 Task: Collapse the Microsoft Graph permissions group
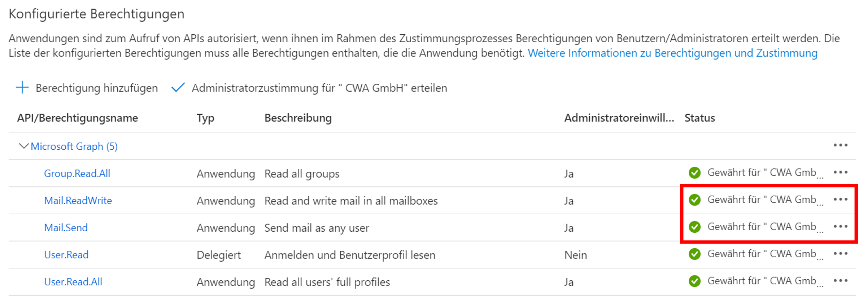[x=23, y=146]
